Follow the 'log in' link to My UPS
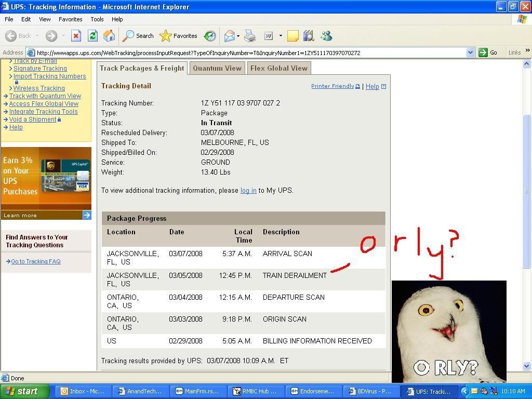This screenshot has height=399, width=532. point(248,191)
